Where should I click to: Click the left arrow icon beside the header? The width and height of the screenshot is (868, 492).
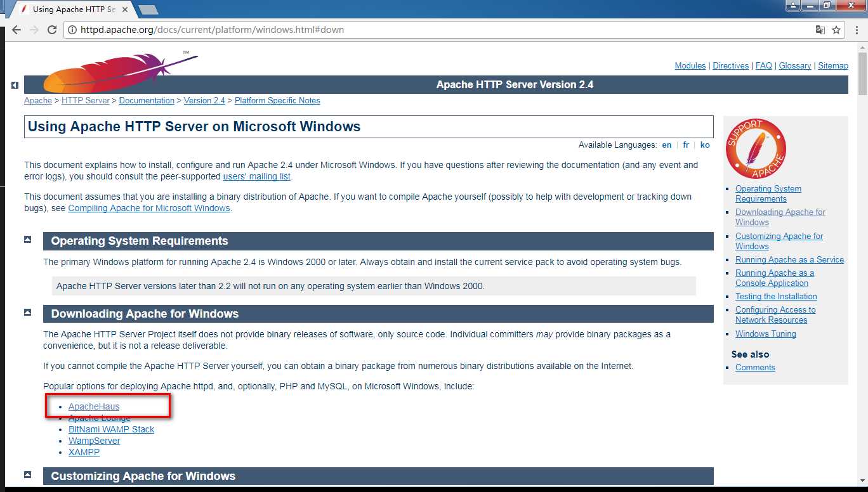15,85
